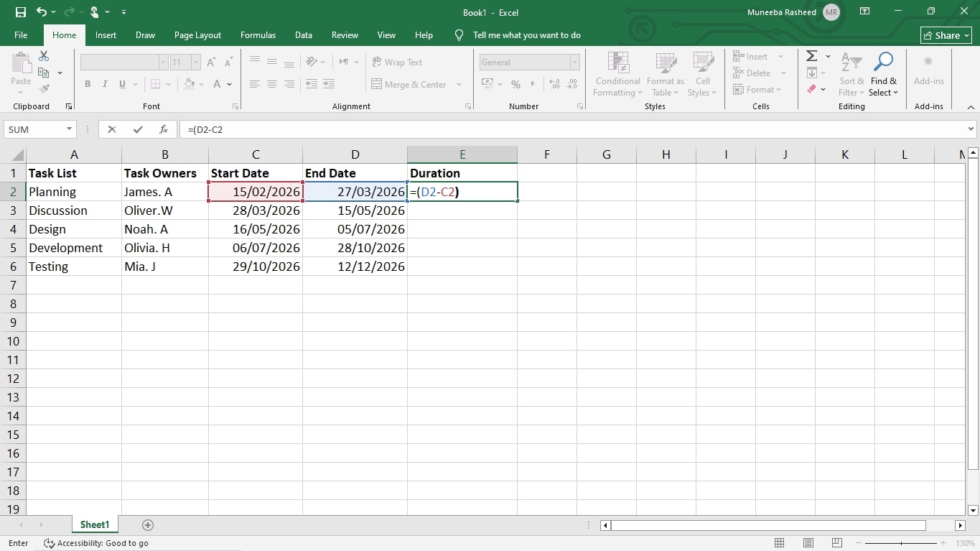Click the Increase Font Size icon
This screenshot has width=980, height=551.
[211, 62]
